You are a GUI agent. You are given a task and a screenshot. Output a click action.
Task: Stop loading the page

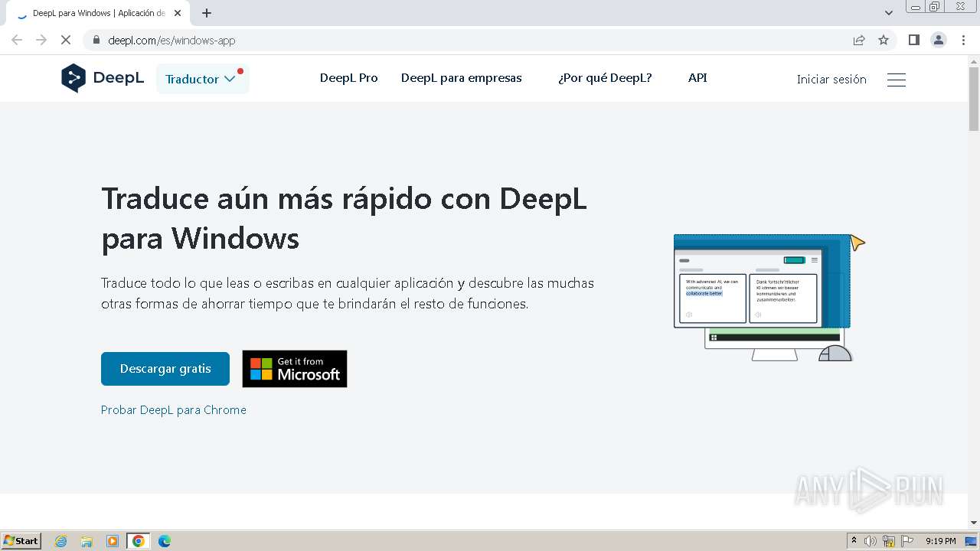click(x=66, y=41)
